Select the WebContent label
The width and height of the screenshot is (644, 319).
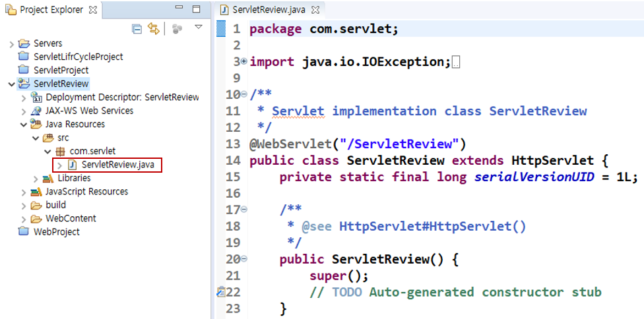pyautogui.click(x=71, y=218)
